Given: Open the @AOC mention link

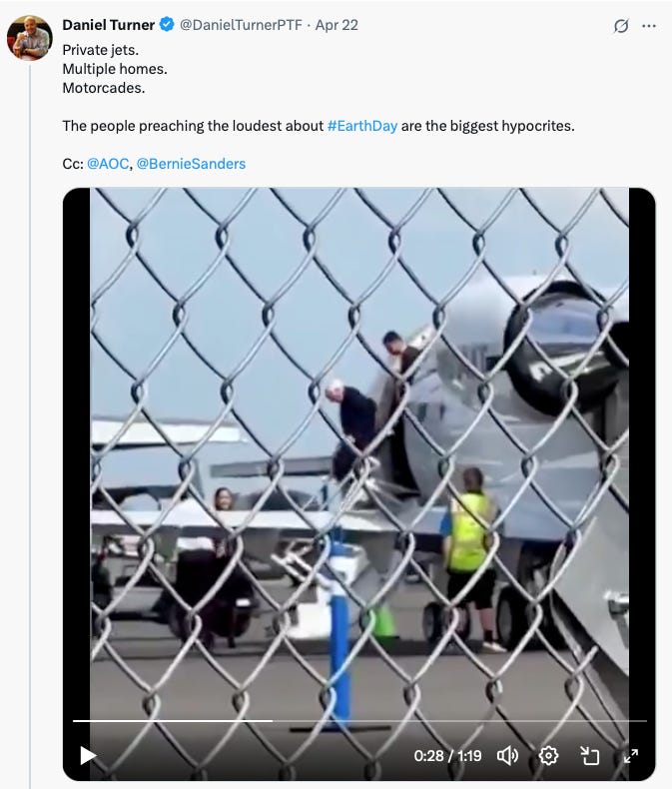Looking at the screenshot, I should coord(108,164).
